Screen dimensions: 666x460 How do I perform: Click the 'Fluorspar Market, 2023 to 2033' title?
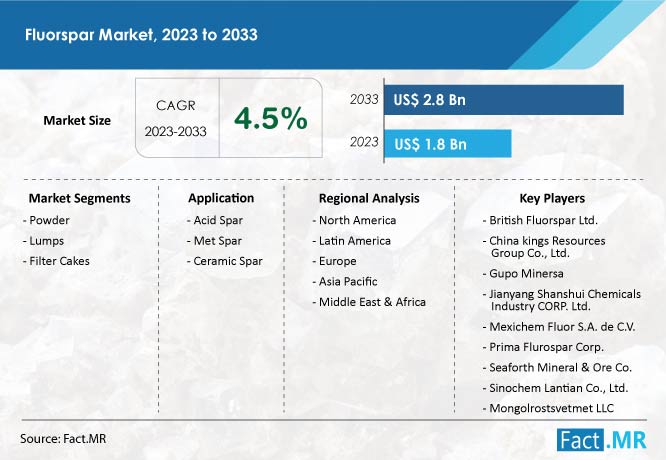[141, 35]
